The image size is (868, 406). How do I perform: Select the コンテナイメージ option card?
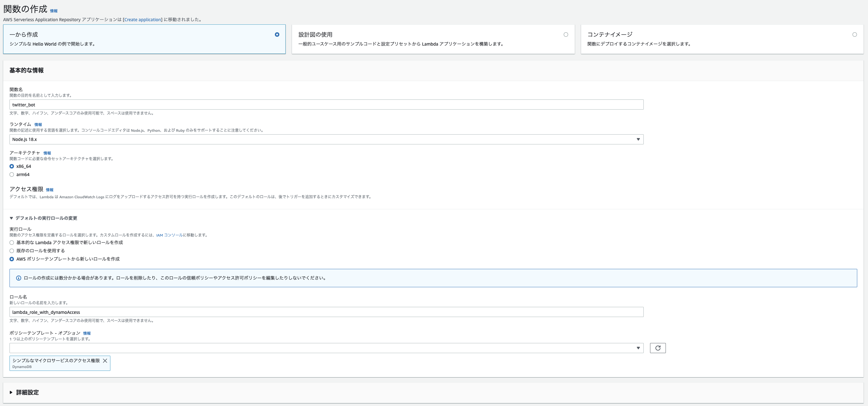point(722,39)
